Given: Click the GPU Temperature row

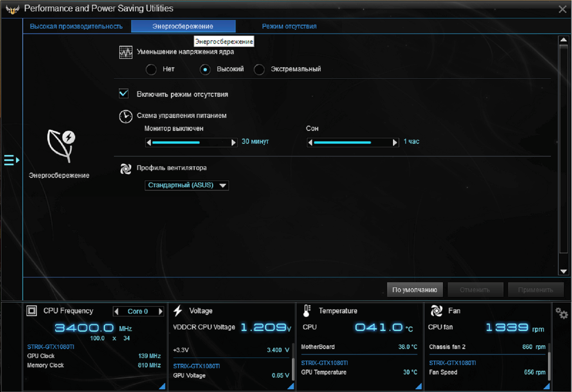Looking at the screenshot, I should (359, 372).
